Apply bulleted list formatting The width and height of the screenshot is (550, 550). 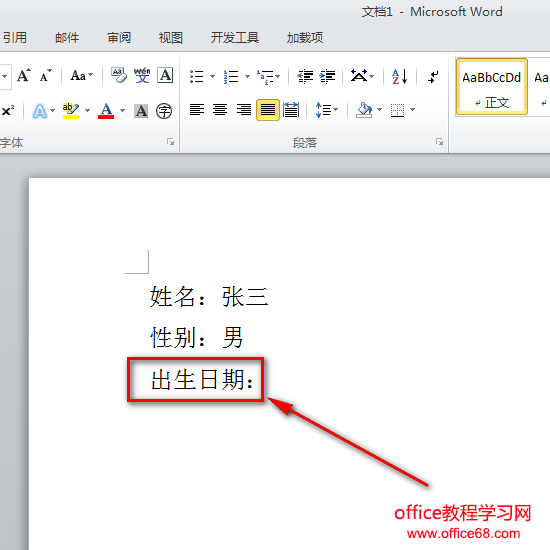197,76
